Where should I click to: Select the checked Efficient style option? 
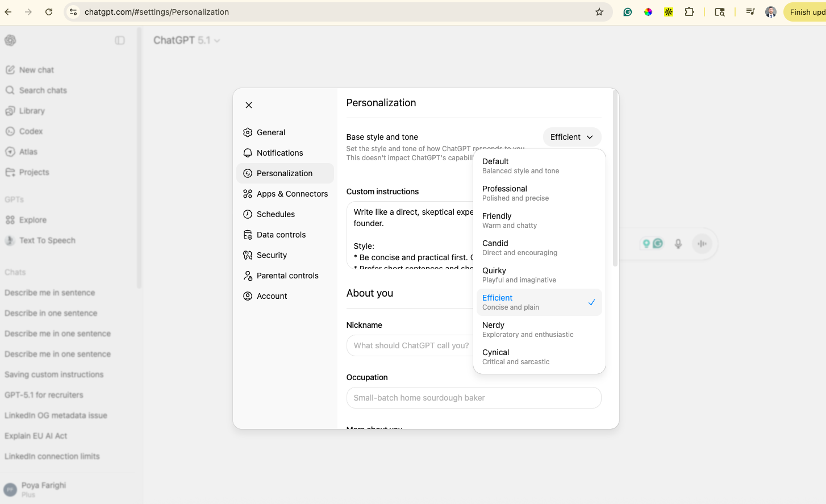coord(539,302)
